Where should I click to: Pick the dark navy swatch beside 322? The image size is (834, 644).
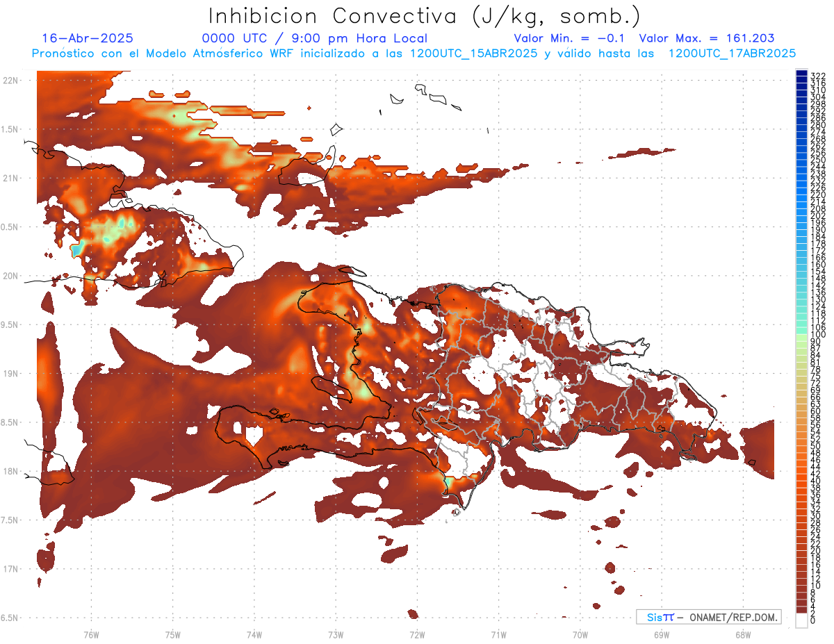pos(801,74)
